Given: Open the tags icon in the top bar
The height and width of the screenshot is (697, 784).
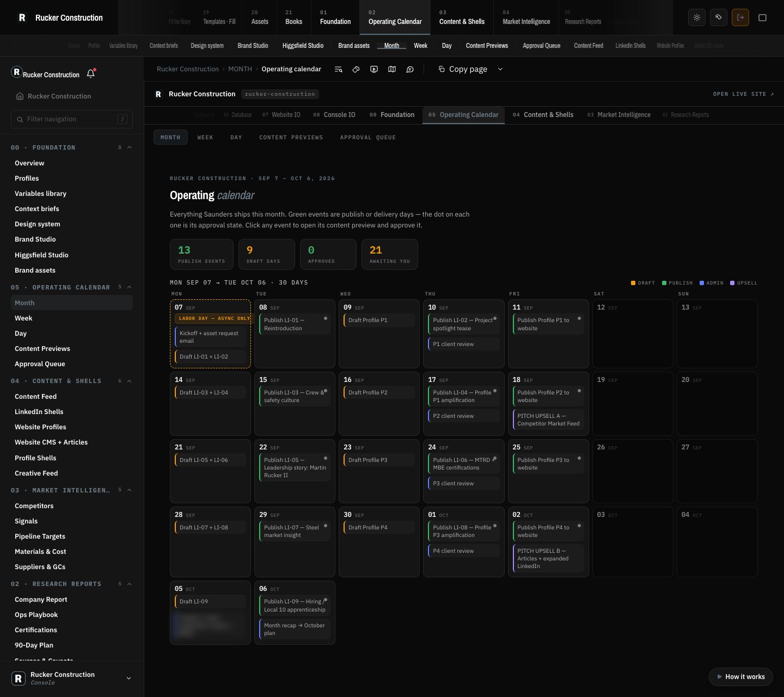Looking at the screenshot, I should [719, 17].
